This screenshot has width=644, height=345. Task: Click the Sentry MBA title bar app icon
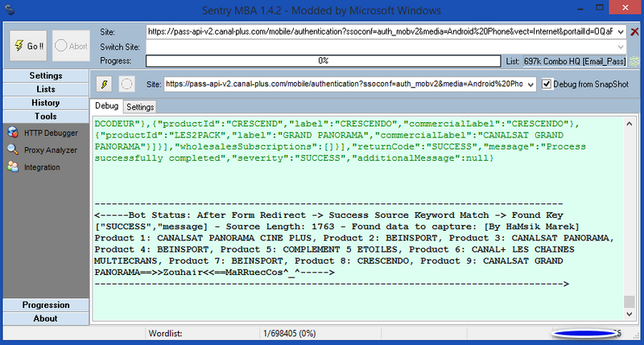pyautogui.click(x=10, y=10)
